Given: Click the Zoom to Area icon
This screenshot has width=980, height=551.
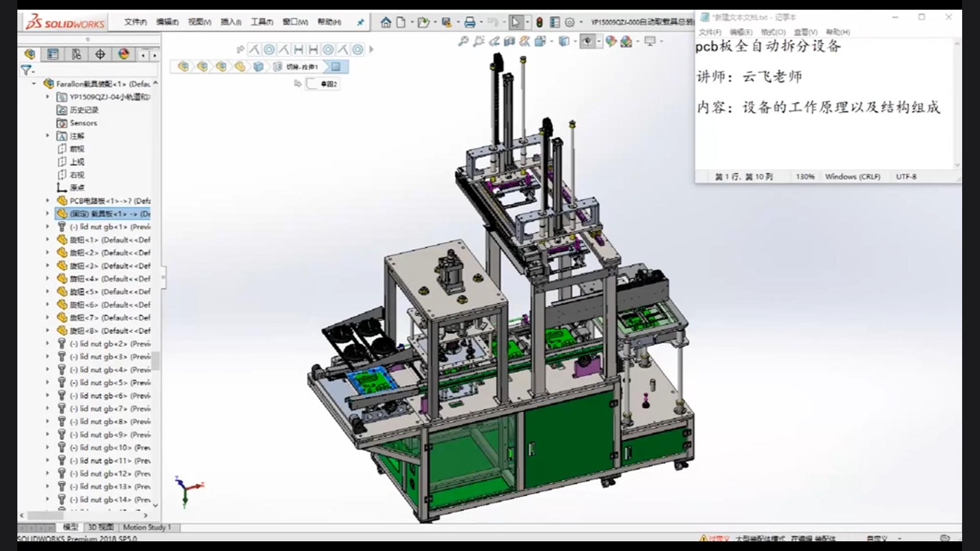Looking at the screenshot, I should 479,41.
